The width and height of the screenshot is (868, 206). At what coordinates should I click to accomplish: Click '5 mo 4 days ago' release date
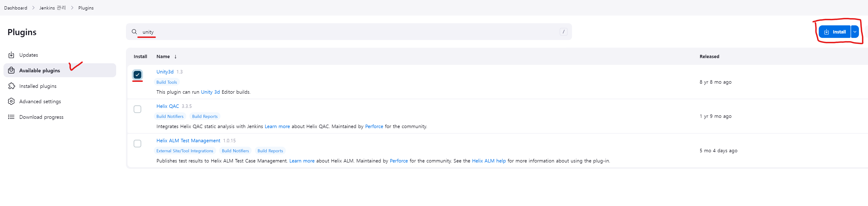[x=718, y=151]
